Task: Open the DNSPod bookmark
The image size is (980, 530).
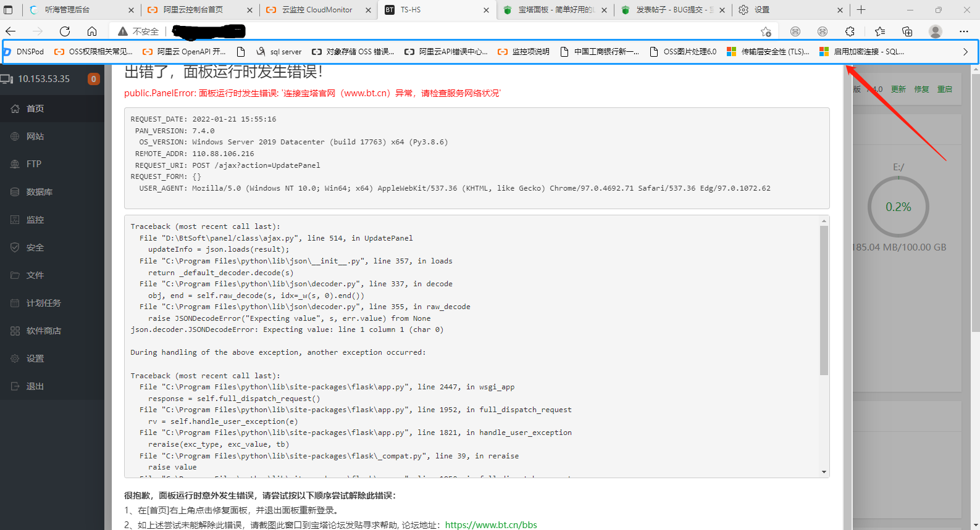Action: pyautogui.click(x=25, y=52)
